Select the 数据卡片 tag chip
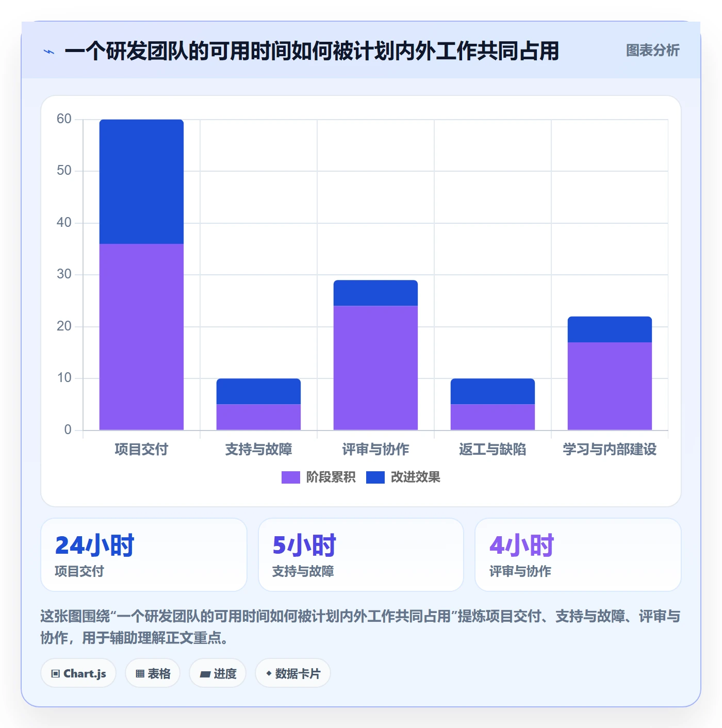 click(x=292, y=673)
